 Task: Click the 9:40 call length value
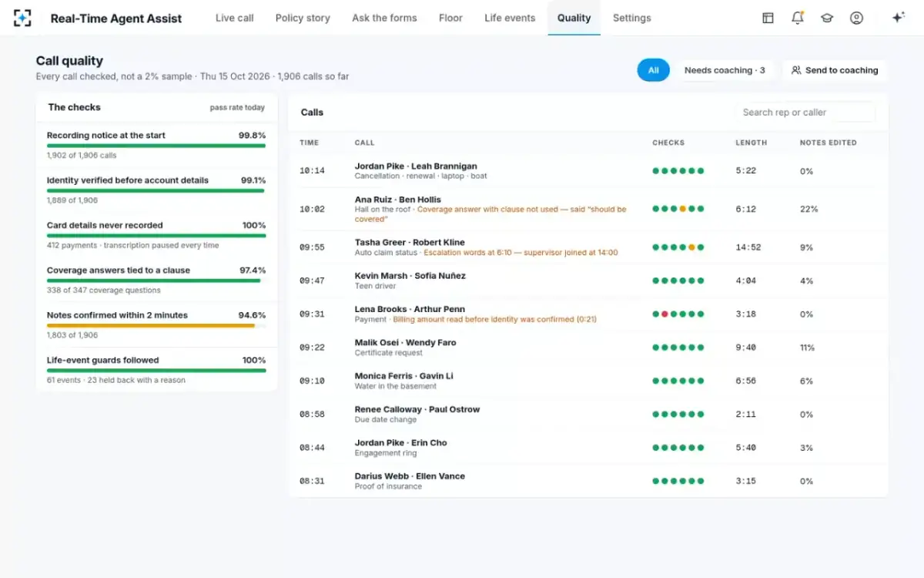point(745,348)
